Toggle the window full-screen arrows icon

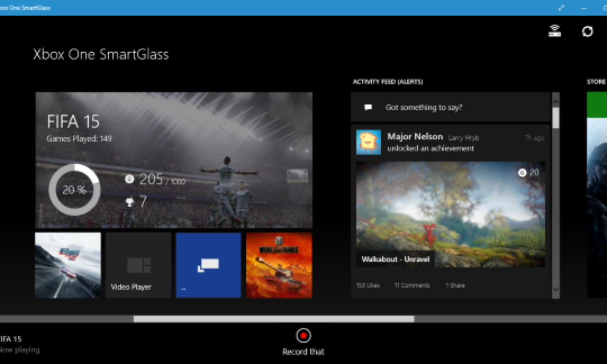pyautogui.click(x=561, y=8)
